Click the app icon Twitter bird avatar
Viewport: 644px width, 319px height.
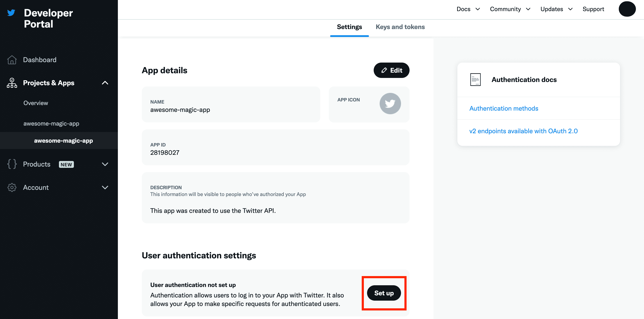click(390, 104)
